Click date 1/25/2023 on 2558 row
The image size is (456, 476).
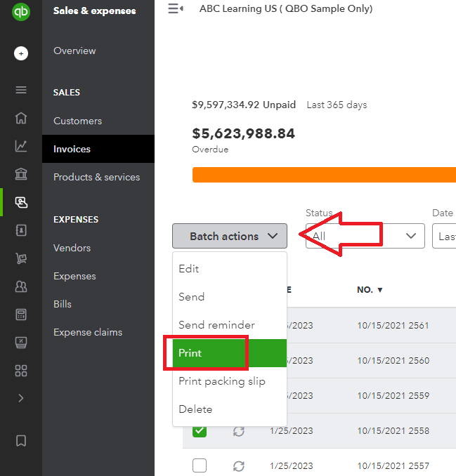(292, 430)
